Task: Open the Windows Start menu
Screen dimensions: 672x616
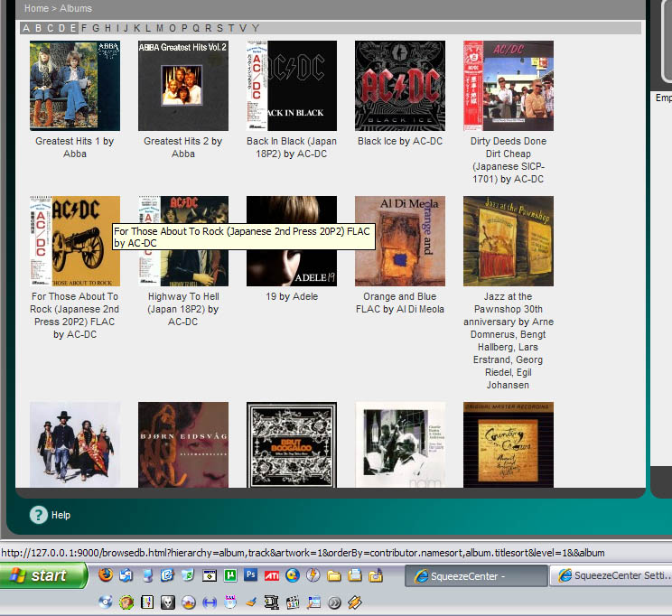Action: 43,575
